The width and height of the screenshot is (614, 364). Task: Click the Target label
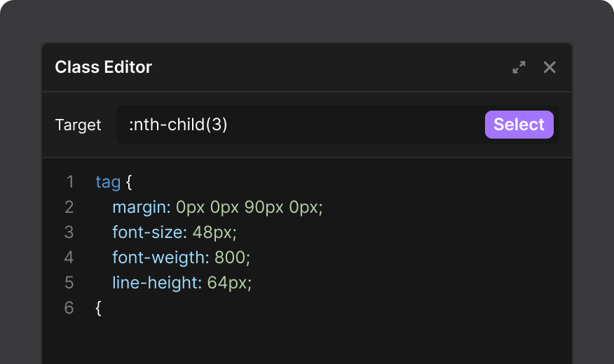click(x=78, y=125)
